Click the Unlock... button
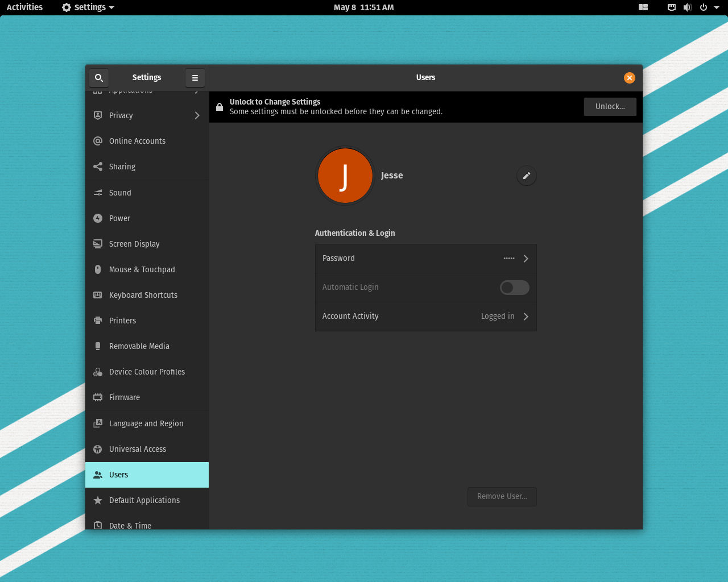 click(610, 107)
